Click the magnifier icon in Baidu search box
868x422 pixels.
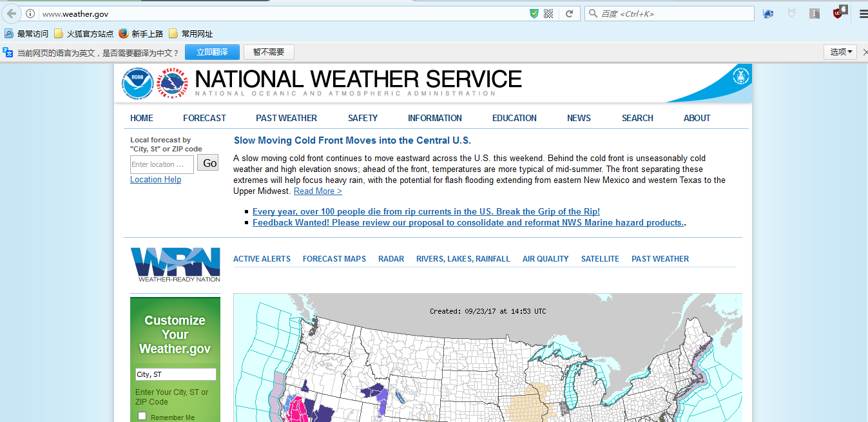point(593,14)
